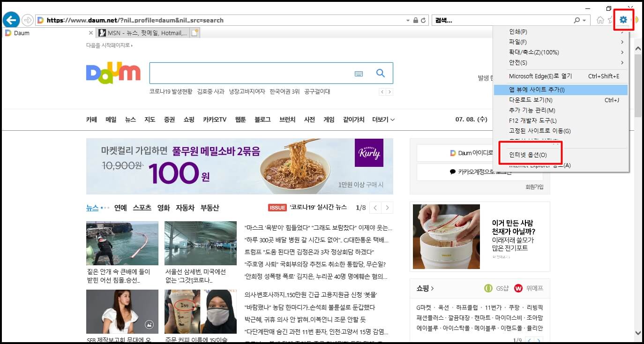Screen dimensions: 644x344
Task: Open the electric pot ad thumbnail
Action: [x=446, y=237]
